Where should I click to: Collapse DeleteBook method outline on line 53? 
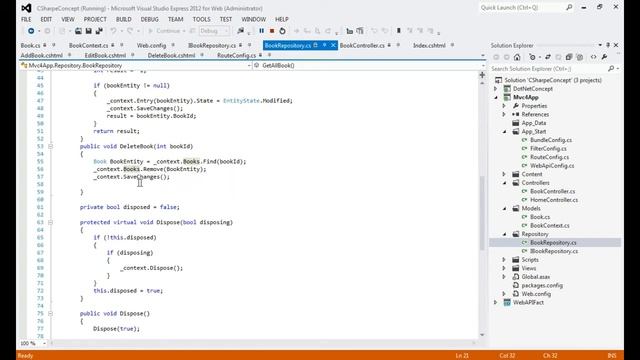pos(50,146)
